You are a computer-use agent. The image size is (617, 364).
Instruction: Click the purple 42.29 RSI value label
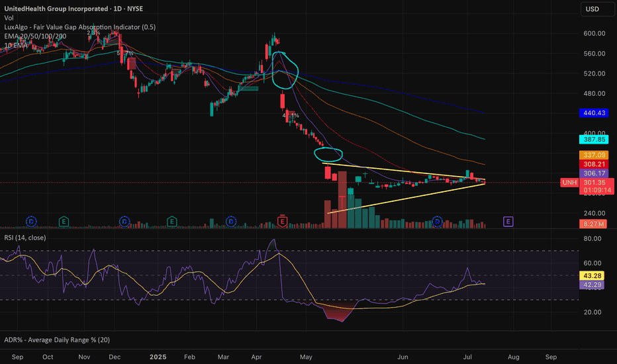(592, 285)
